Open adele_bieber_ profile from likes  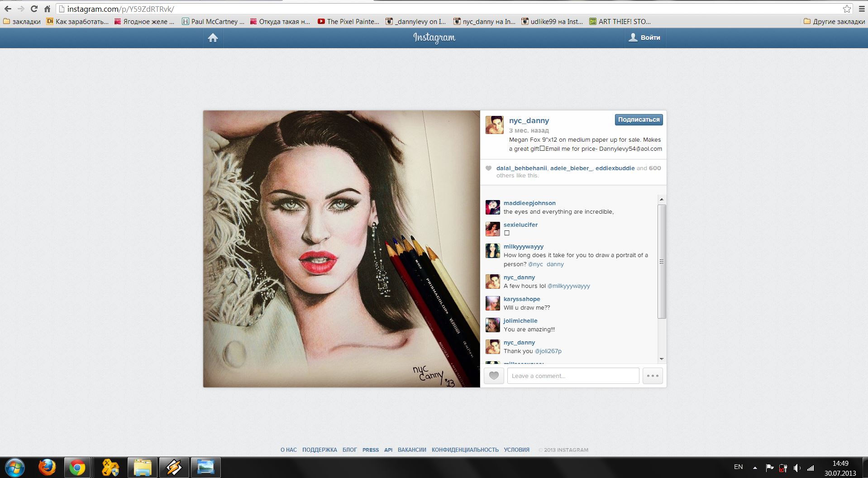[571, 168]
